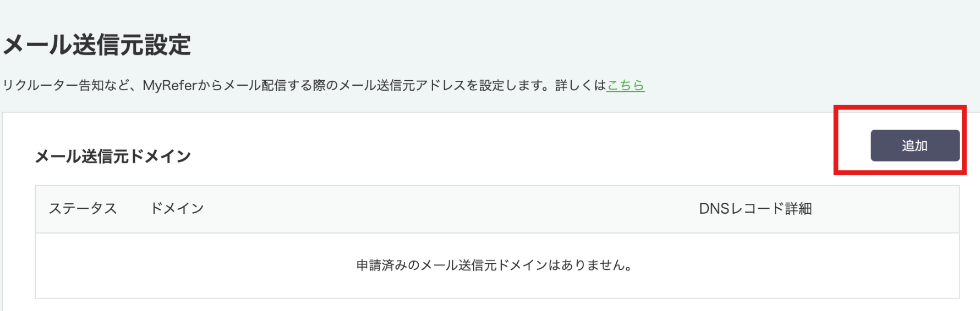Viewport: 980px width, 311px height.
Task: Click the 詳しくは text before the link
Action: (580, 86)
